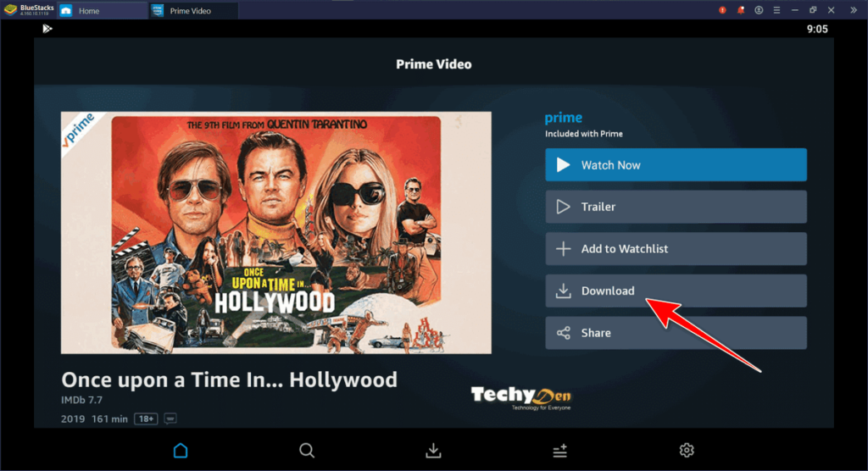Click the Watch Now button
Viewport: 868px width, 471px height.
[x=676, y=164]
